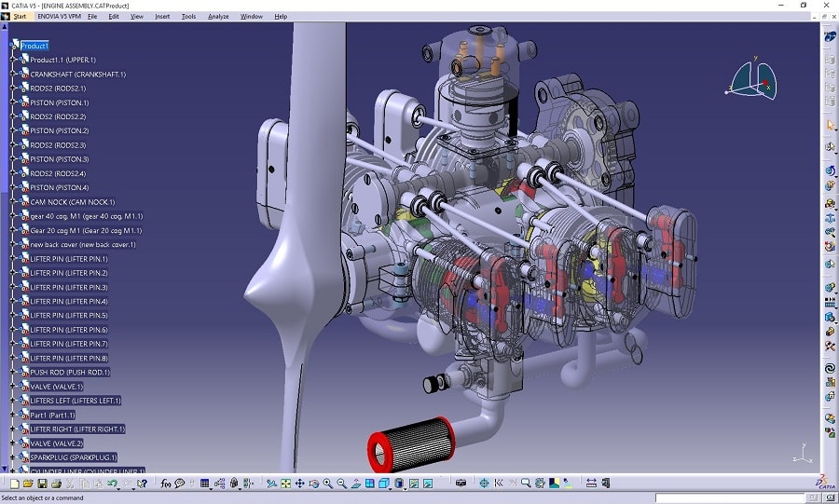Select SPARKPLUG (SPARKPLUG.1) in the tree

click(73, 457)
